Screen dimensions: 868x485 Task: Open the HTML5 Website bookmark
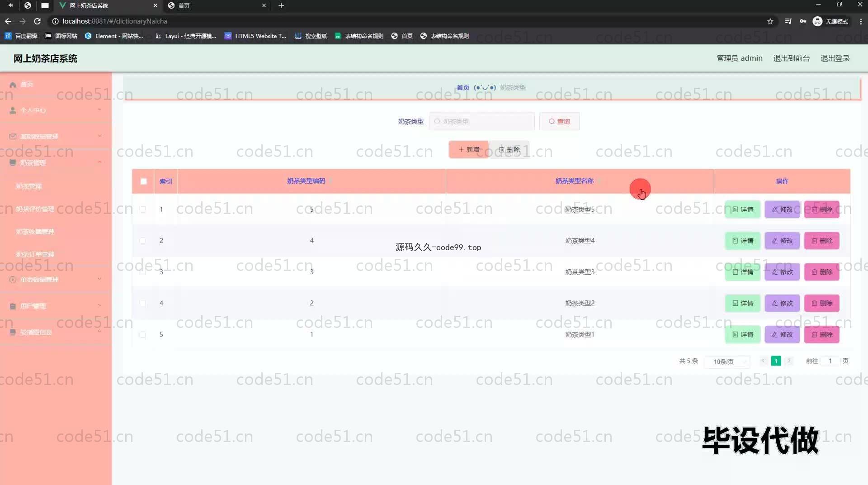coord(255,36)
